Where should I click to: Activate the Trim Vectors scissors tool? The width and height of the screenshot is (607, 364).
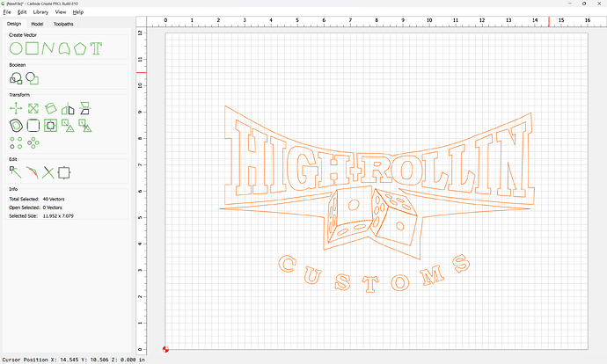coord(48,172)
